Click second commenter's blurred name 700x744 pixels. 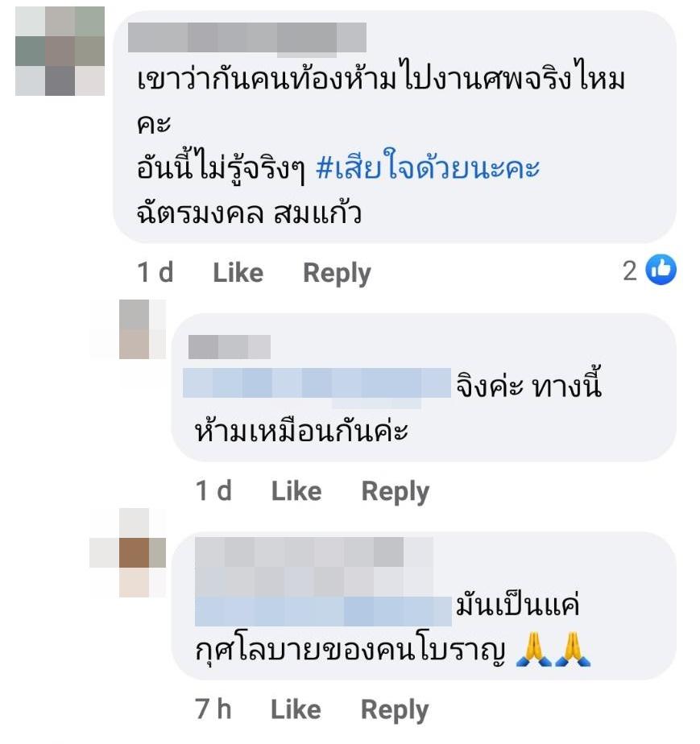230,346
